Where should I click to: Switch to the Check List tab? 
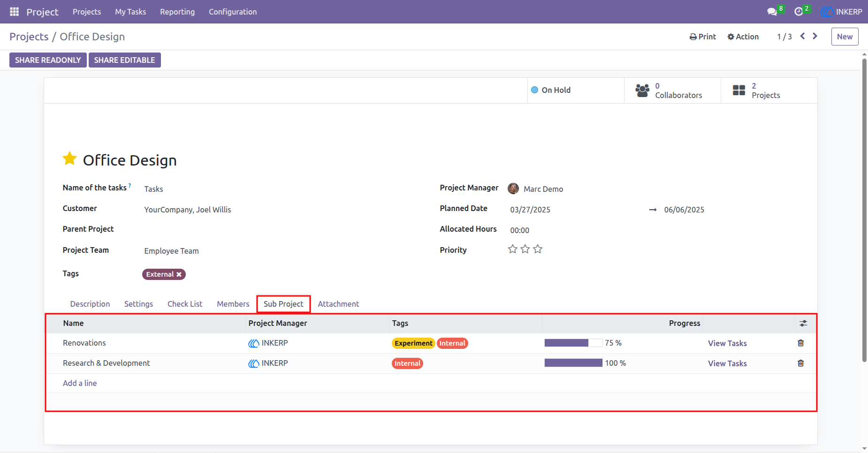[185, 304]
